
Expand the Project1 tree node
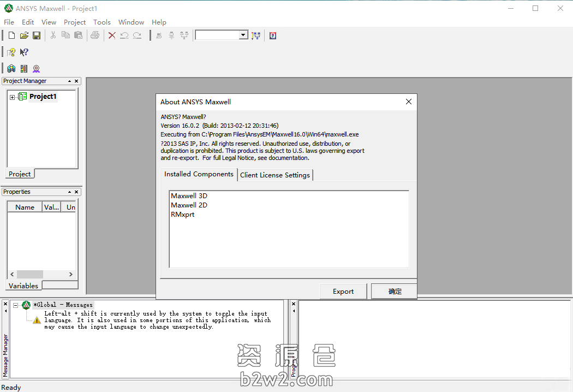point(12,97)
